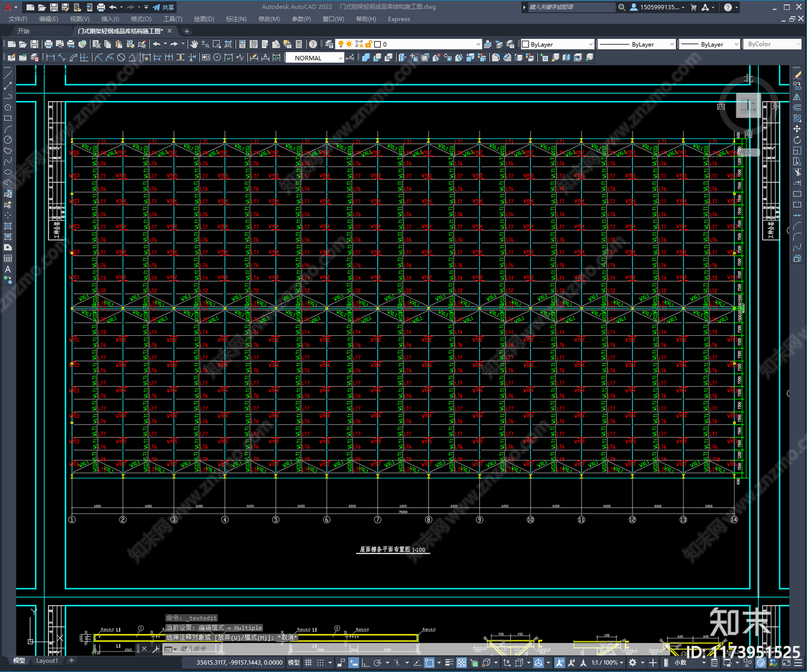Select the Arc Length dimension tool

click(x=73, y=57)
